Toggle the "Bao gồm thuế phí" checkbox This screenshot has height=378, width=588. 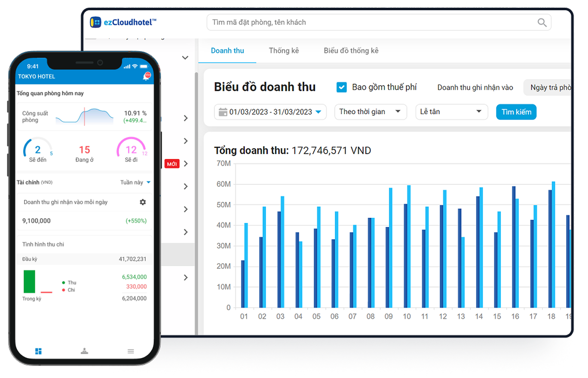342,87
